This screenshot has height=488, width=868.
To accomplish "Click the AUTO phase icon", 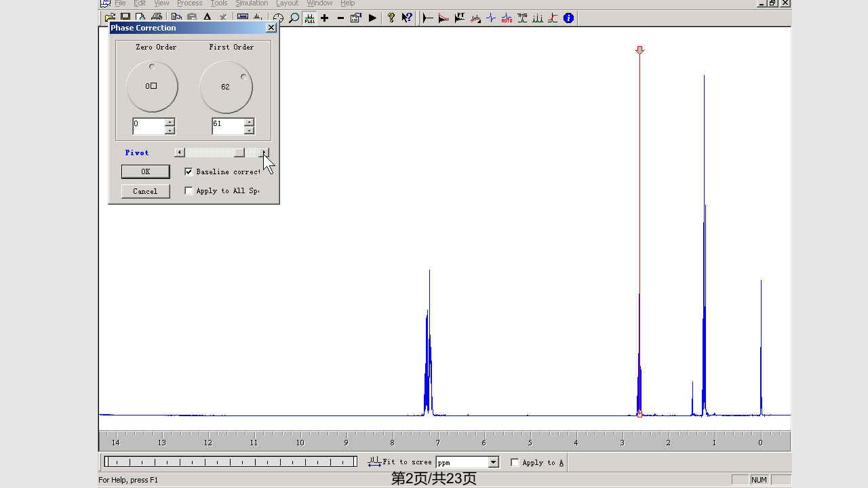I will (507, 18).
